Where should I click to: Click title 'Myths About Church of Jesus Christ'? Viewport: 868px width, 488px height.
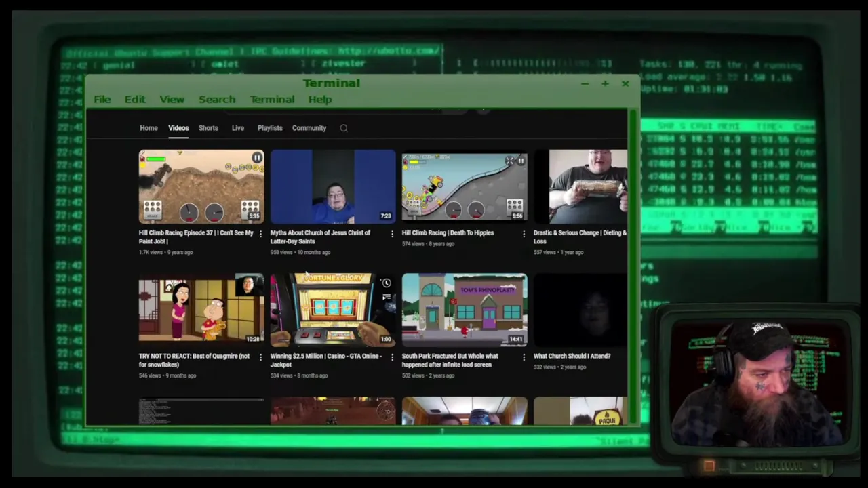[x=320, y=237]
